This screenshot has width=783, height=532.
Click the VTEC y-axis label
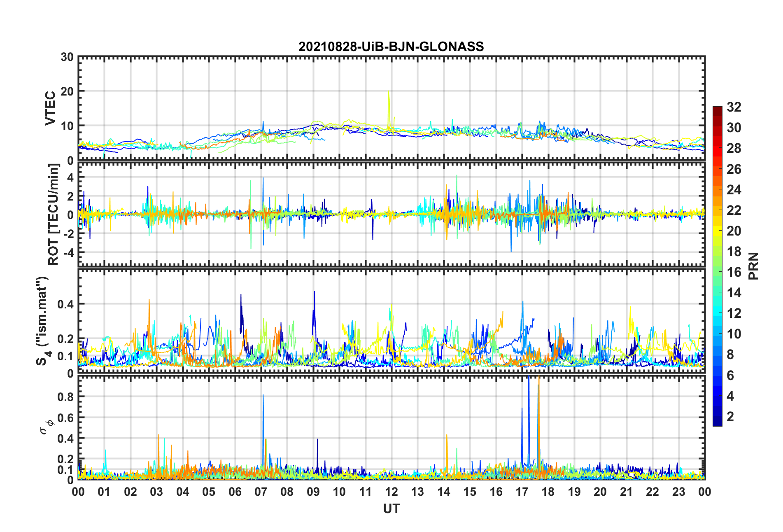50,108
